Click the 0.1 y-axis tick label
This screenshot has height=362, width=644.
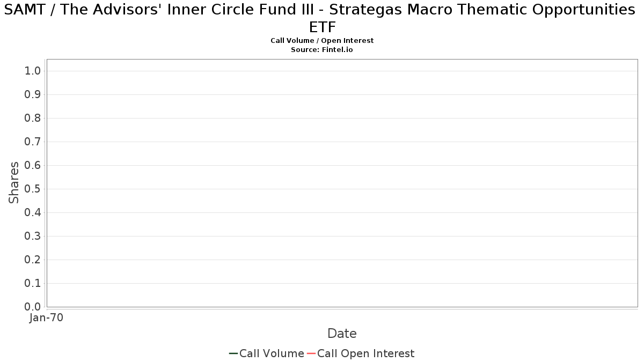[x=33, y=283]
